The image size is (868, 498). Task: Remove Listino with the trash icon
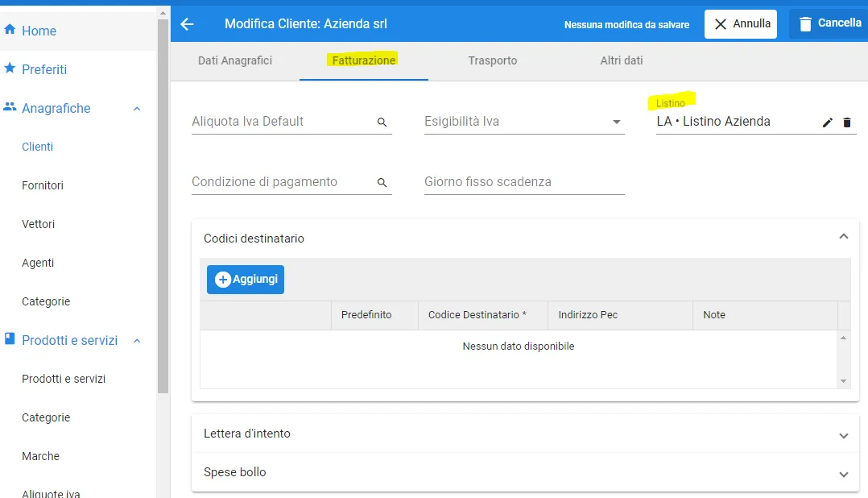[847, 122]
